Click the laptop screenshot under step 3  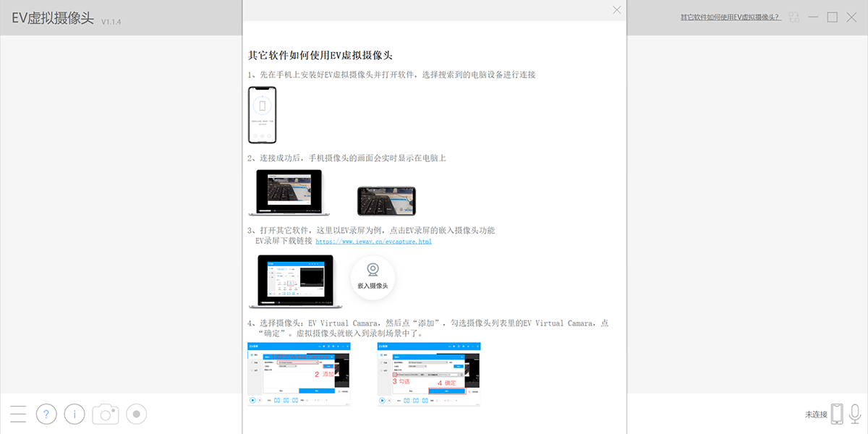pos(295,281)
